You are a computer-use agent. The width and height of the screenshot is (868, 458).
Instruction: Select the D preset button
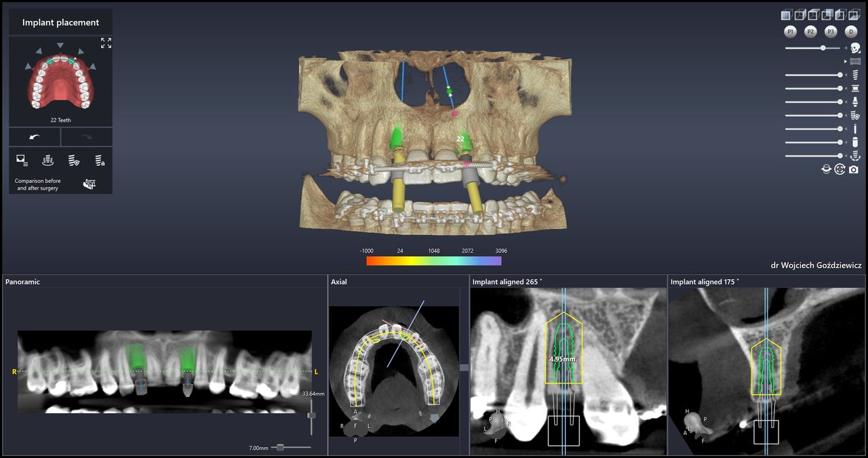click(851, 32)
